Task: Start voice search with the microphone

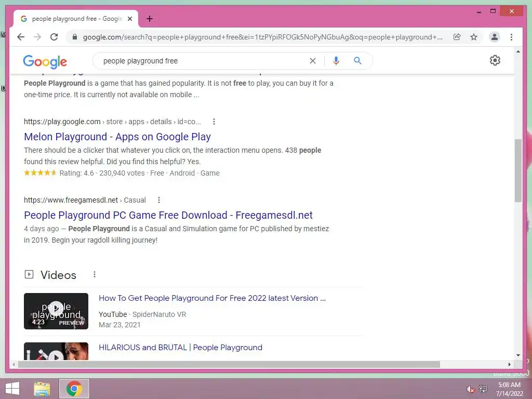Action: coord(336,61)
